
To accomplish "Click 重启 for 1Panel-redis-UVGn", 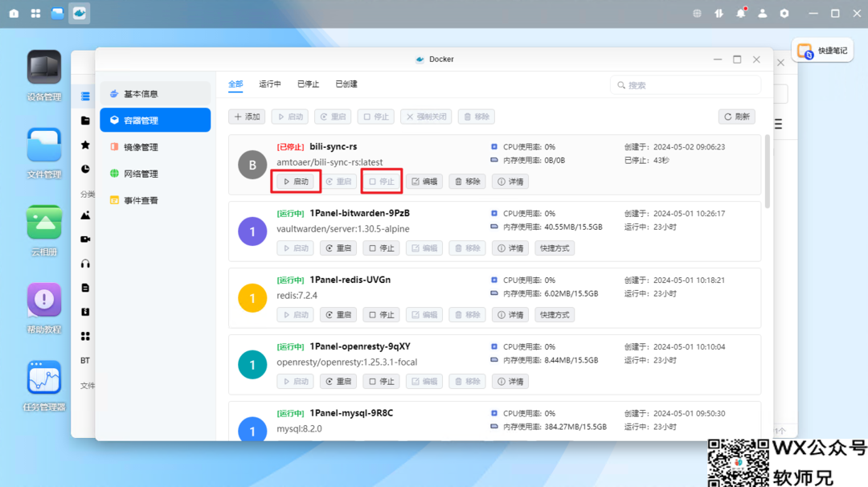I will (338, 315).
